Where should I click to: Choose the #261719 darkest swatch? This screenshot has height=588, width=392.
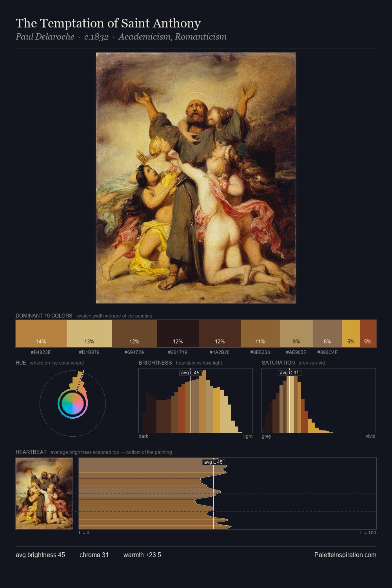coord(178,334)
